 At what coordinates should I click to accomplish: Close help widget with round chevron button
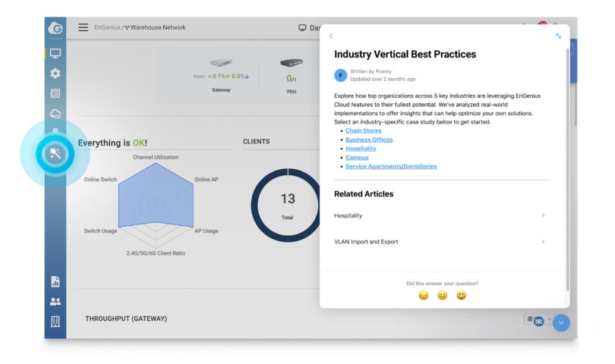(561, 323)
